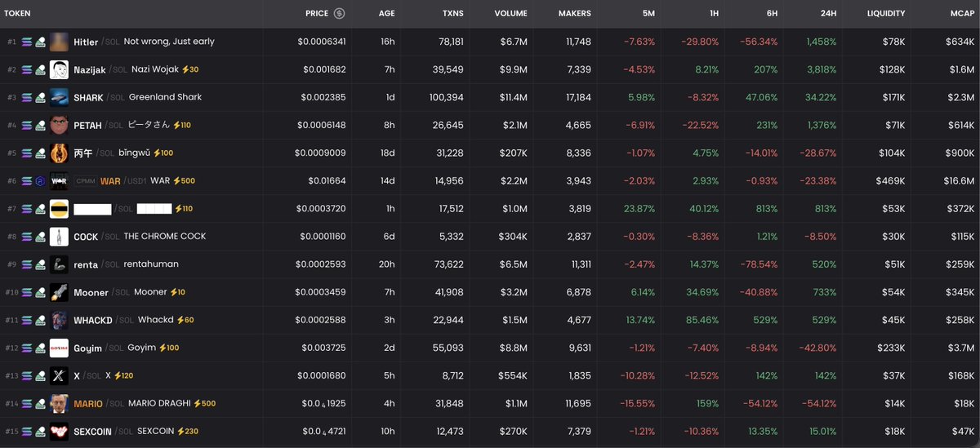Sort by the AGE column header

tap(387, 13)
